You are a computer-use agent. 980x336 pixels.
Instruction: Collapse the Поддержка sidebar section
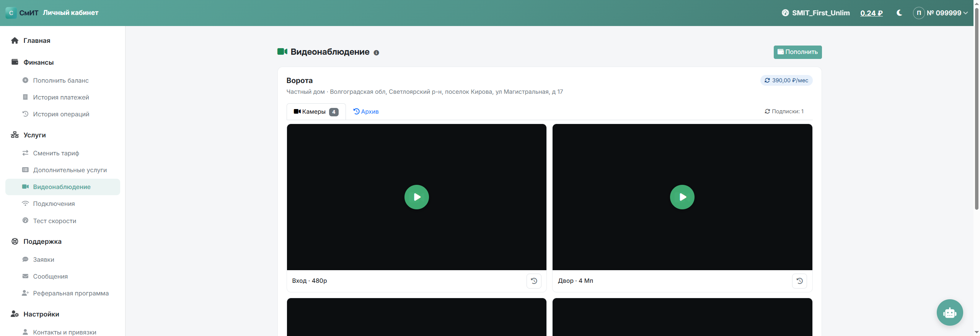pos(42,241)
